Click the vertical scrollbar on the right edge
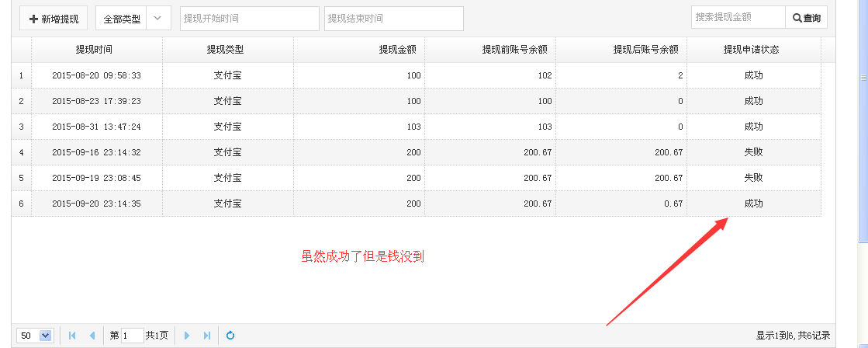This screenshot has height=348, width=868. point(863,155)
